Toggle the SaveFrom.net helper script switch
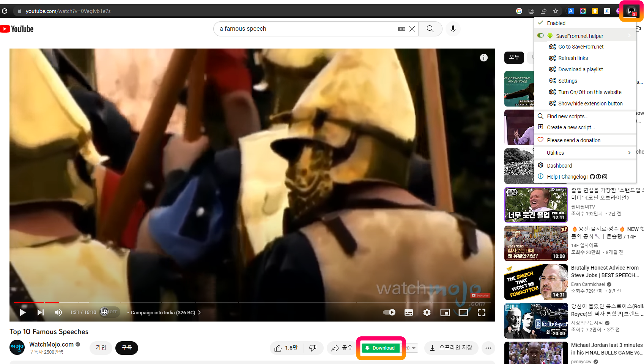Image resolution: width=644 pixels, height=364 pixels. click(x=540, y=36)
